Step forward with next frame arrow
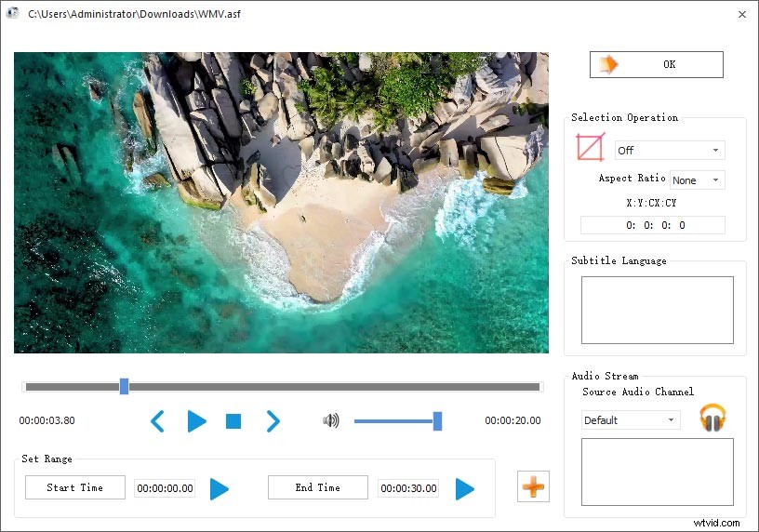Screen dimensions: 759x532 point(273,421)
